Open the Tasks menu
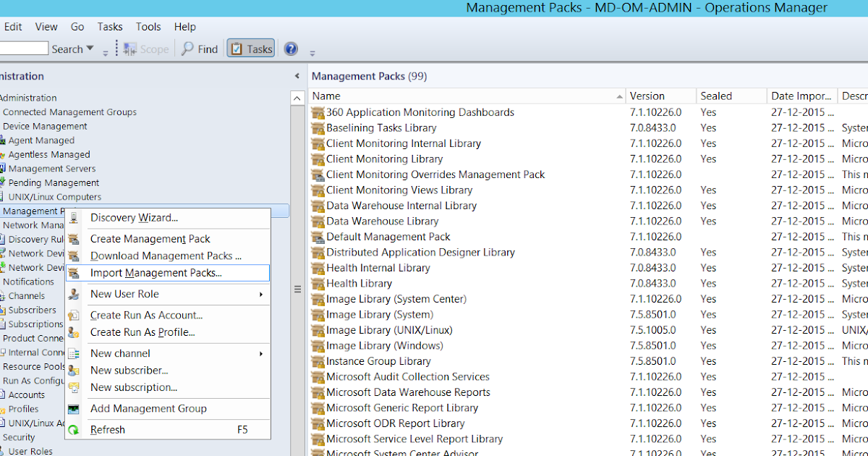Viewport: 868px width, 456px height. point(110,27)
